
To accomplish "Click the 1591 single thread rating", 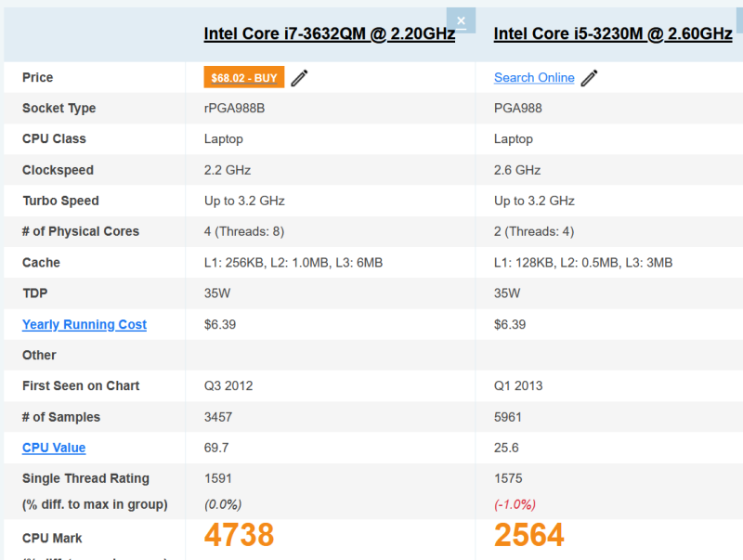I will pos(218,478).
